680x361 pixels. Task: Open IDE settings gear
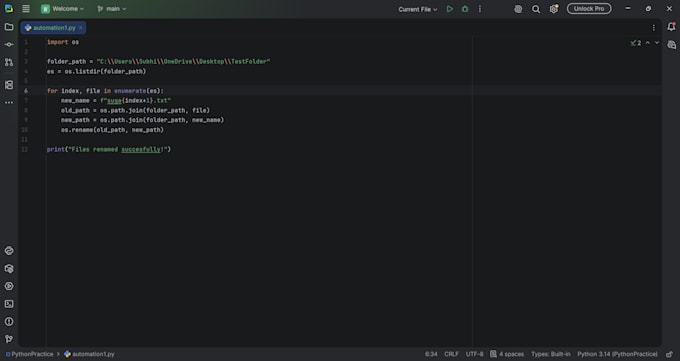click(x=554, y=9)
